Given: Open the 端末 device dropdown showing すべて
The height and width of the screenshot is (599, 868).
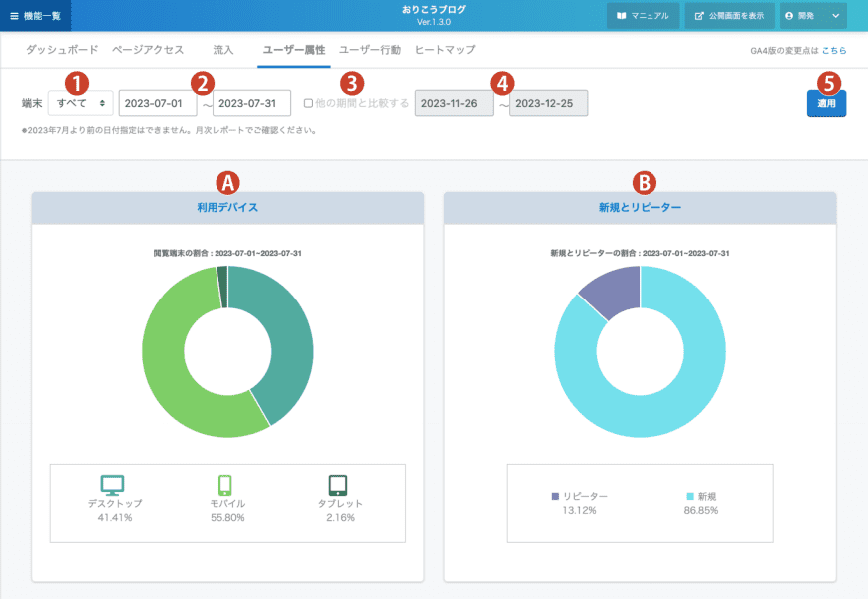Looking at the screenshot, I should (80, 103).
